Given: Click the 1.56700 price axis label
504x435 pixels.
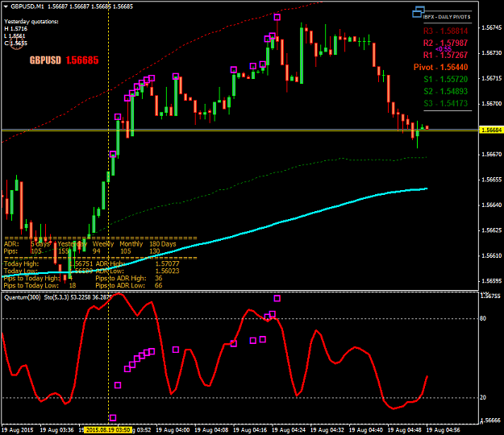Looking at the screenshot, I should pos(491,104).
